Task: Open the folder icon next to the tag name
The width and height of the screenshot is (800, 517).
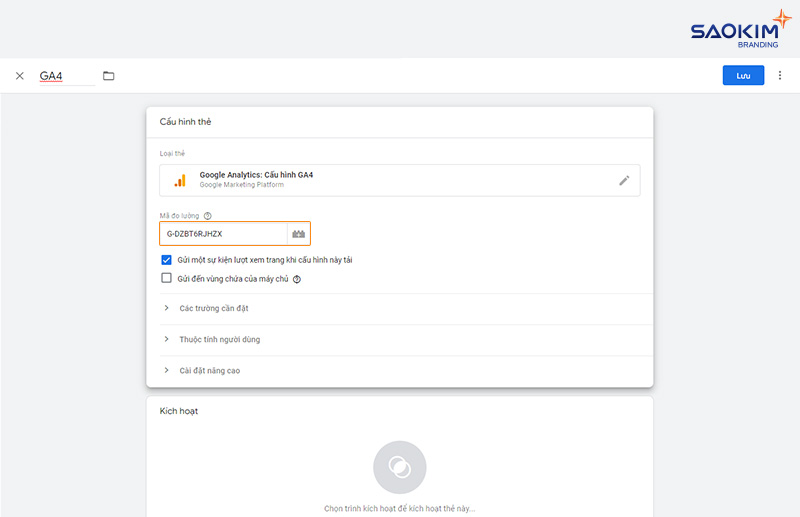Action: pos(108,76)
